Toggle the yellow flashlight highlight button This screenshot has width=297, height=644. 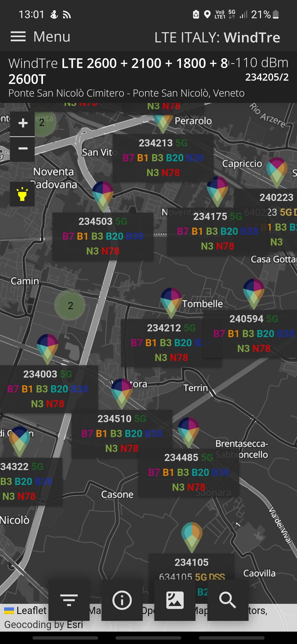point(22,194)
